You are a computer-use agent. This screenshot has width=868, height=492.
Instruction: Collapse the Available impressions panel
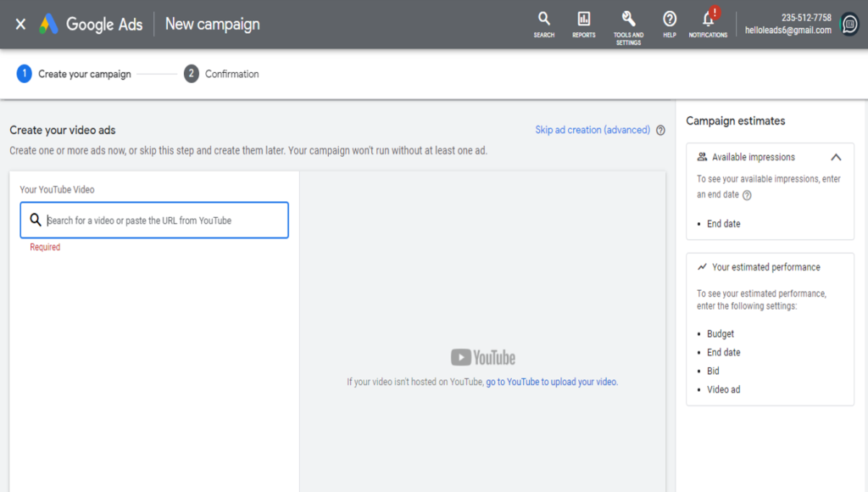pyautogui.click(x=836, y=157)
